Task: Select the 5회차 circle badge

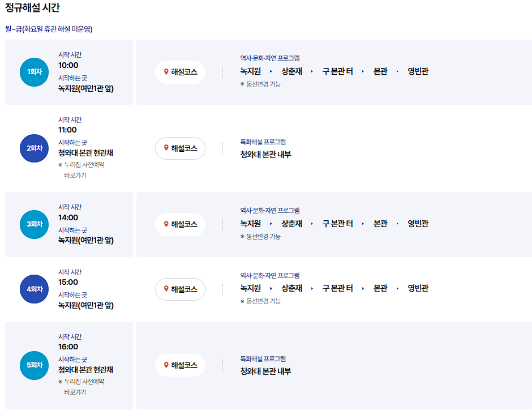Action: coord(34,365)
